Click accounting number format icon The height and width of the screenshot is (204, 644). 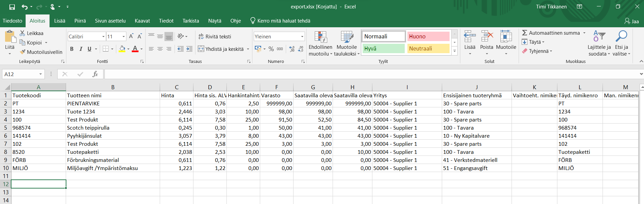point(258,49)
